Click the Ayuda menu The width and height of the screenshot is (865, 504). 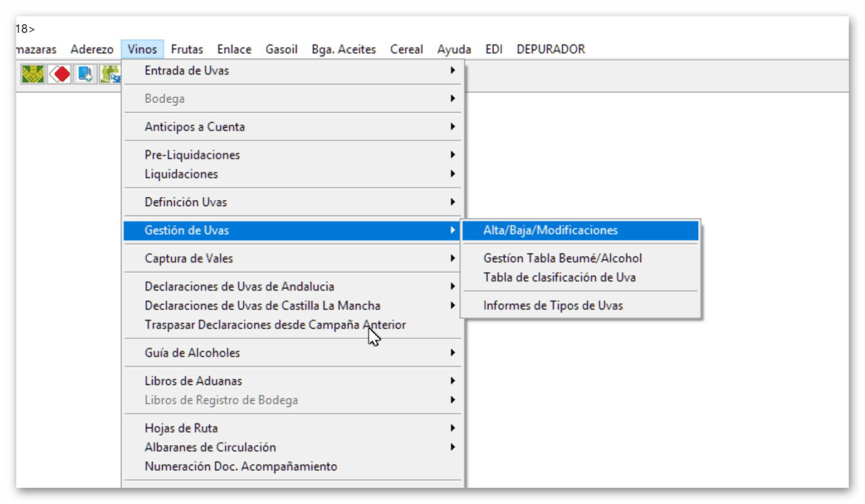tap(454, 49)
